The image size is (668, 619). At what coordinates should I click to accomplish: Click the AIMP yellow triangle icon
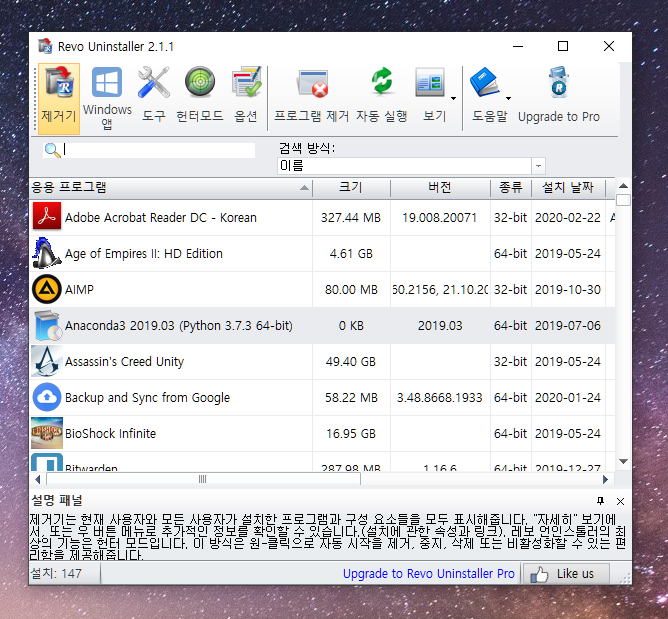click(x=47, y=289)
